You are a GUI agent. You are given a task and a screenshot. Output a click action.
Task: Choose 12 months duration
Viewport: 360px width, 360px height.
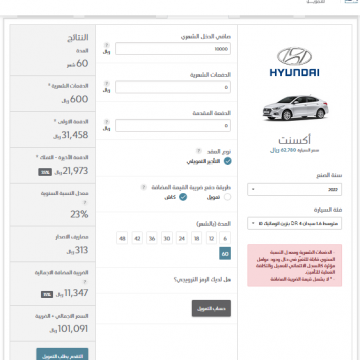click(211, 238)
